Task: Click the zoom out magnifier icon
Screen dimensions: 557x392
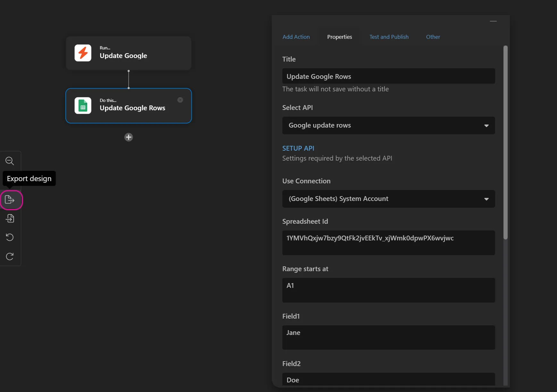Action: (x=10, y=161)
